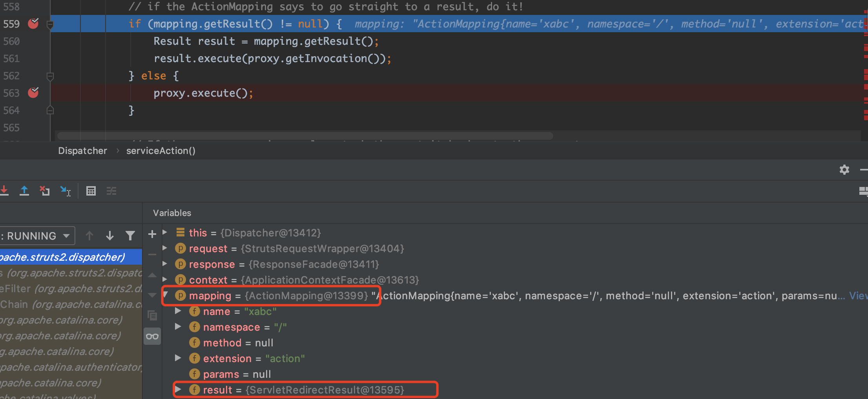This screenshot has height=399, width=868.
Task: Select the serviceAction() breadcrumb
Action: click(161, 151)
